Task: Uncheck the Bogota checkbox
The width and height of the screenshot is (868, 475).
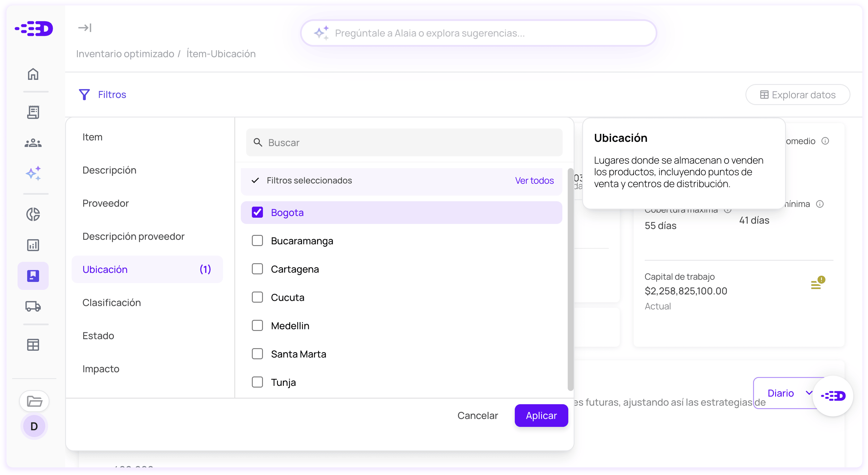Action: pos(258,212)
